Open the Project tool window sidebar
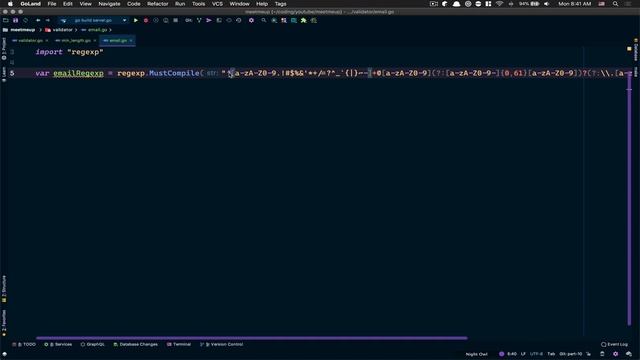This screenshot has width=640, height=360. [4, 49]
